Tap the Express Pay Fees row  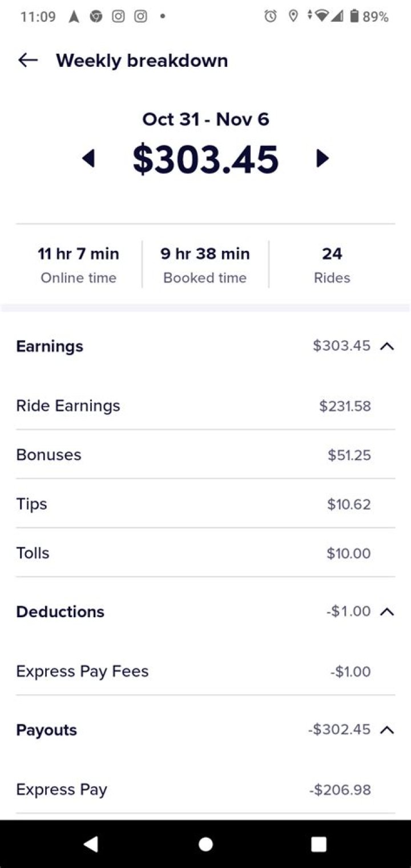(205, 671)
